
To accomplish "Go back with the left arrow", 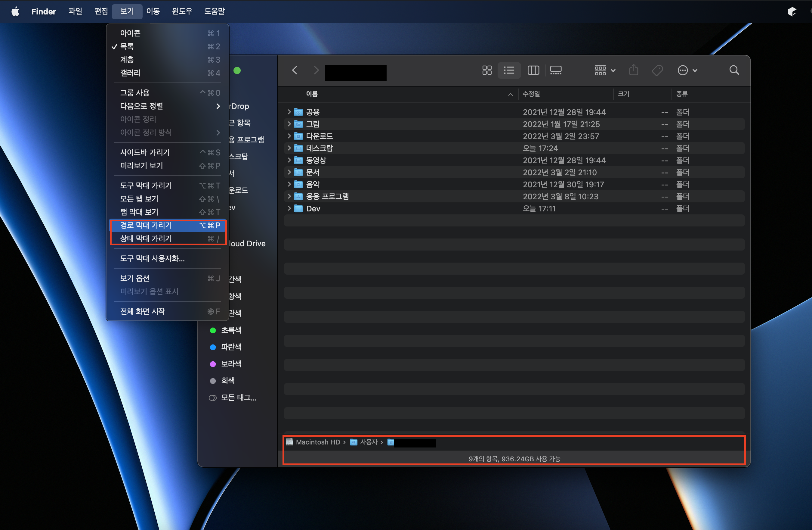I will 295,70.
